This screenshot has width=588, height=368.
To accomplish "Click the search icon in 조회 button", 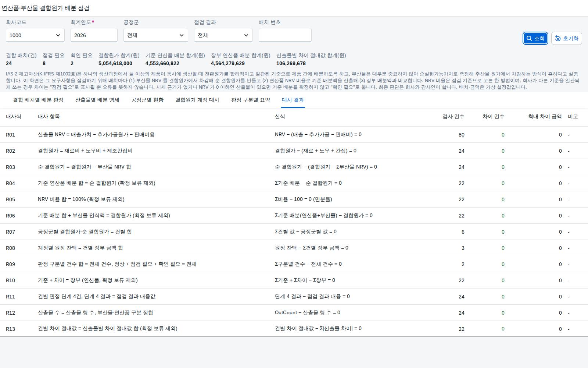I will coord(529,38).
